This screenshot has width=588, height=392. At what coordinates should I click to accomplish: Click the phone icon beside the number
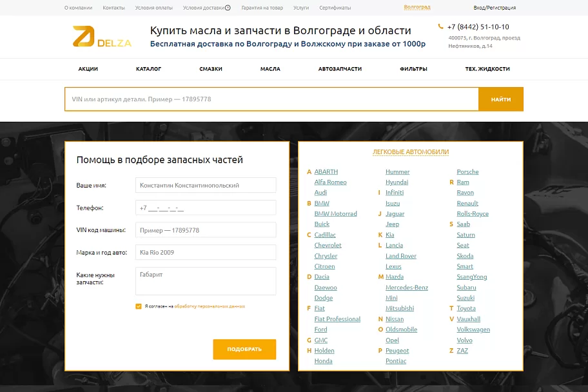point(440,26)
